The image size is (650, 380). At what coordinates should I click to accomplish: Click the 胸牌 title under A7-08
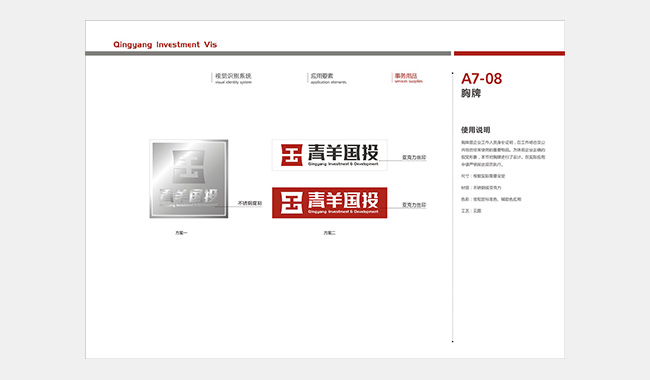click(x=471, y=93)
